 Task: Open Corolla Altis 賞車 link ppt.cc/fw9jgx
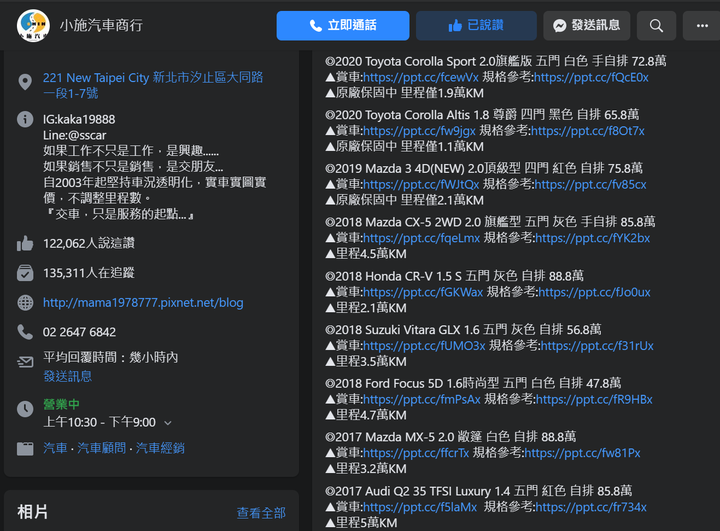[419, 131]
